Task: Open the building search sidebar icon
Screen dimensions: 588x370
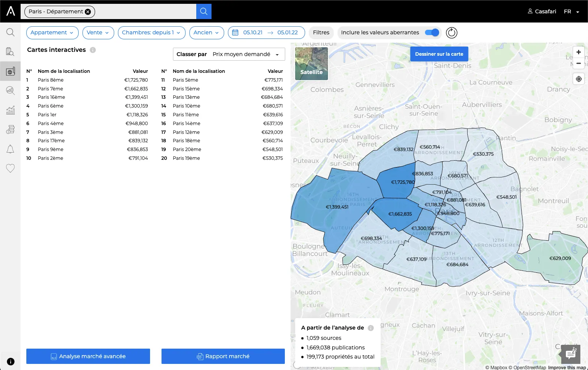Action: click(x=10, y=52)
